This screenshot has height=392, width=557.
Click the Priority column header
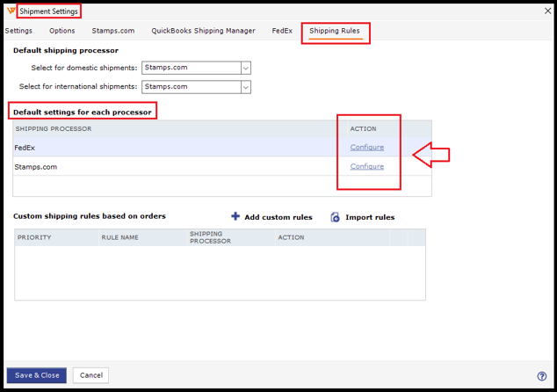pos(34,237)
